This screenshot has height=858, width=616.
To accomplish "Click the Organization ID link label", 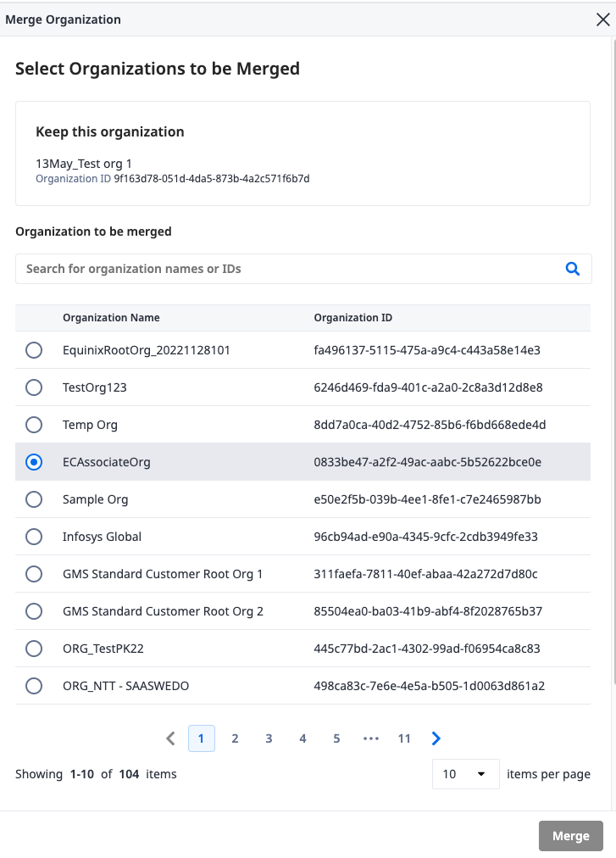I will (74, 179).
